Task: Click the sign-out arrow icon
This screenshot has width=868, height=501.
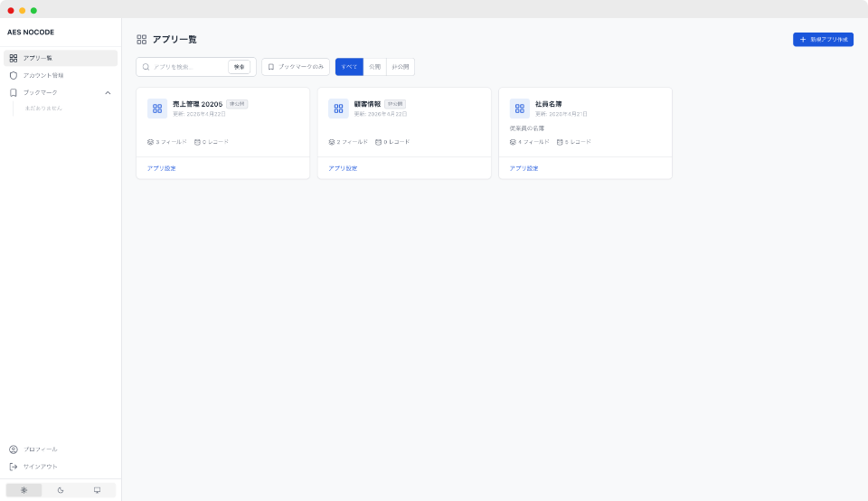Action: [14, 467]
